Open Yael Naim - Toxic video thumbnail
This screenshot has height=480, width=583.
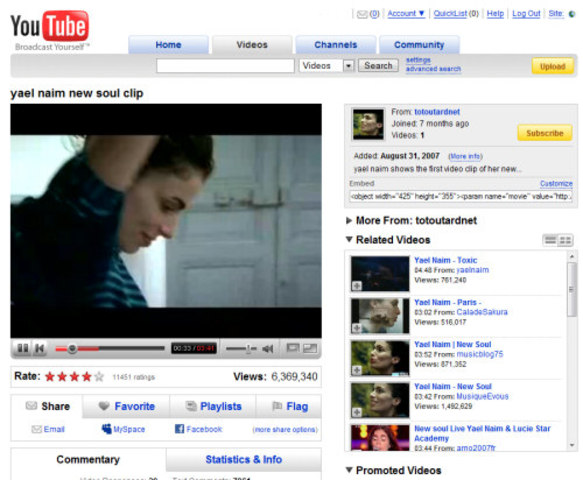coord(380,273)
